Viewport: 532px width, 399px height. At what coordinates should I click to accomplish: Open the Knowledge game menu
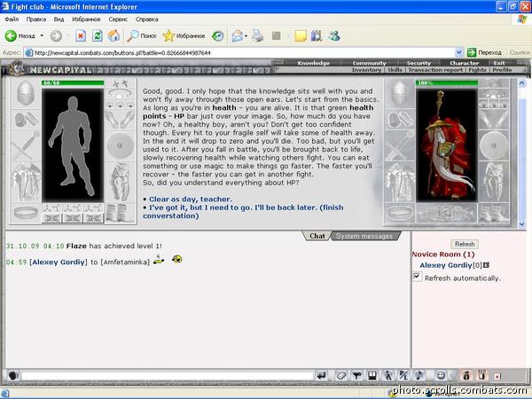pyautogui.click(x=313, y=63)
